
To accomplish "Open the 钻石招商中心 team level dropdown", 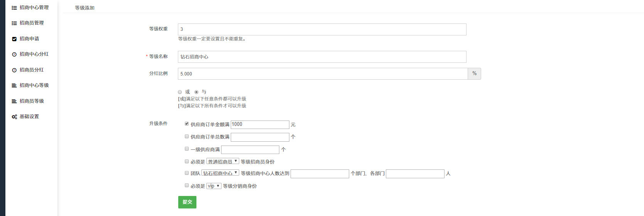I will coord(220,173).
